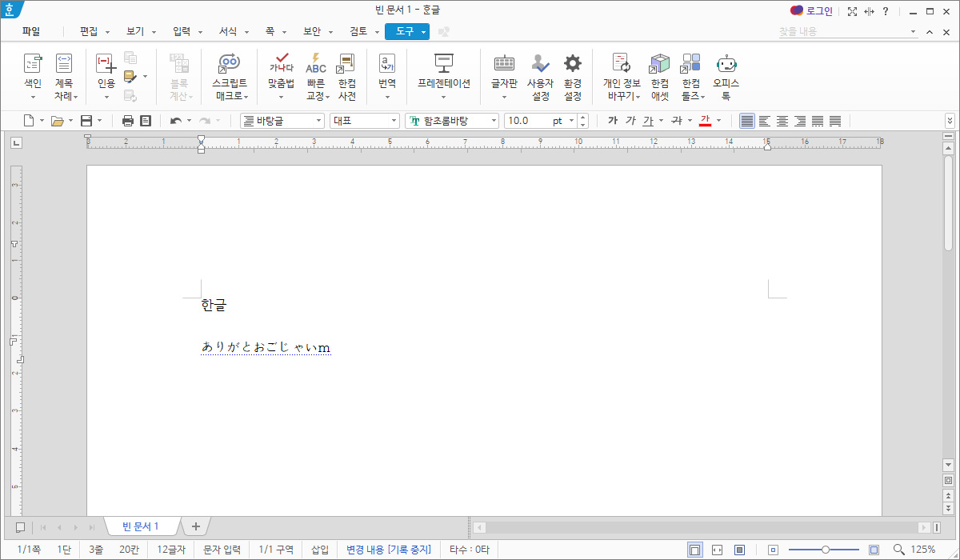960x560 pixels.
Task: Enable right paragraph alignment
Action: (799, 121)
